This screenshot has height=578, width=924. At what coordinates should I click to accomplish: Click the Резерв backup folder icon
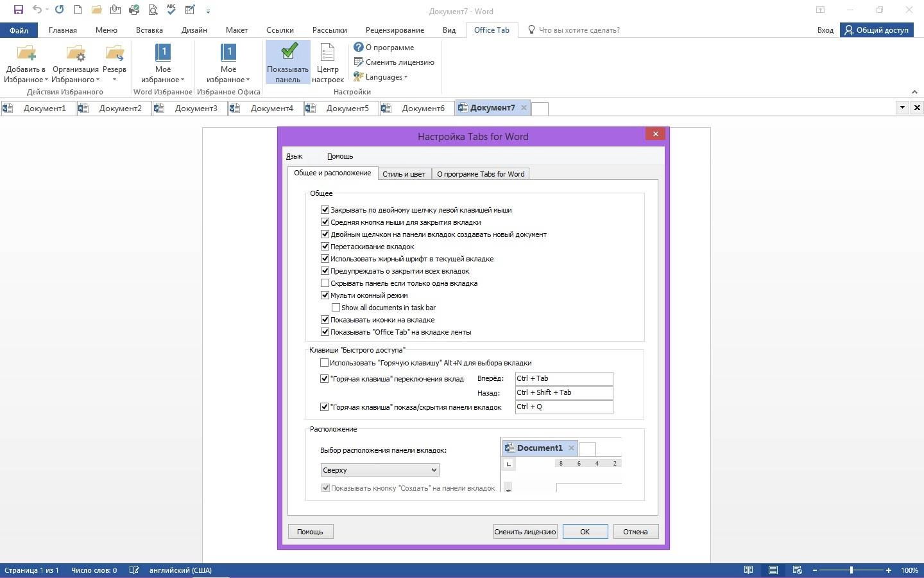coord(114,53)
